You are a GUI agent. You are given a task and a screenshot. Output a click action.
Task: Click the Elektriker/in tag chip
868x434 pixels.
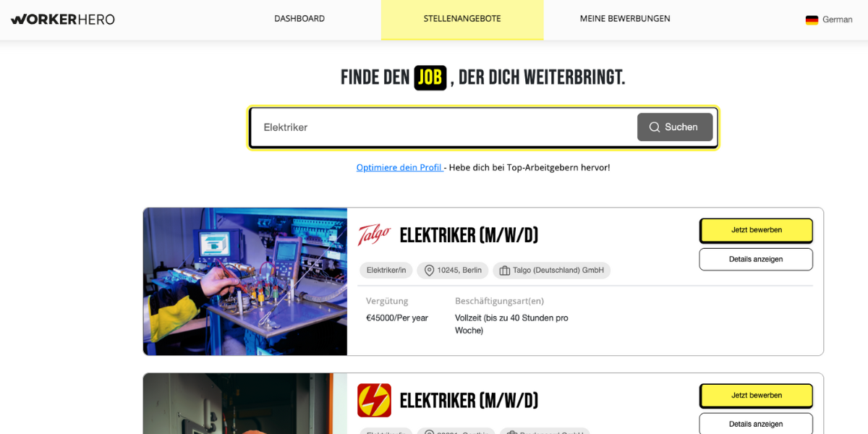pos(386,271)
